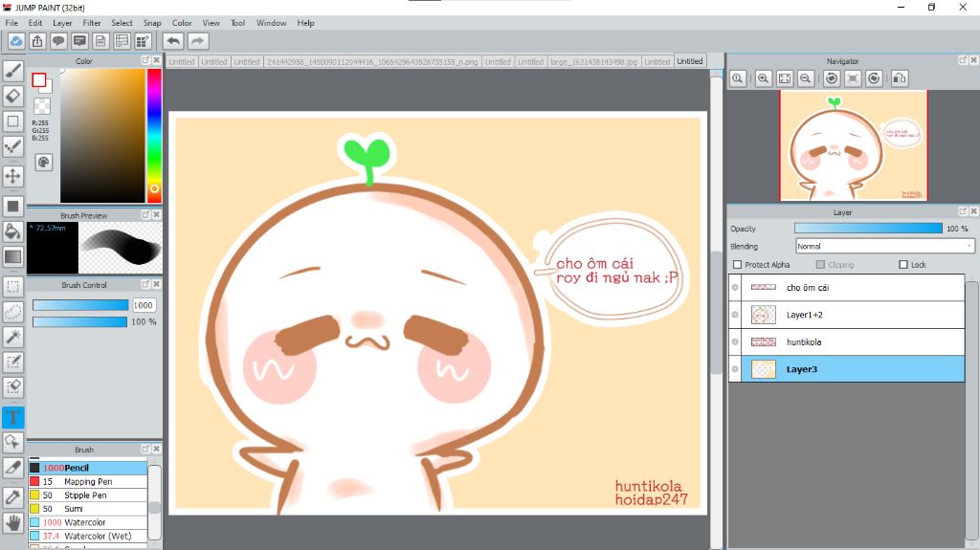Click Navigator flip view icon
The height and width of the screenshot is (550, 980).
pyautogui.click(x=900, y=78)
